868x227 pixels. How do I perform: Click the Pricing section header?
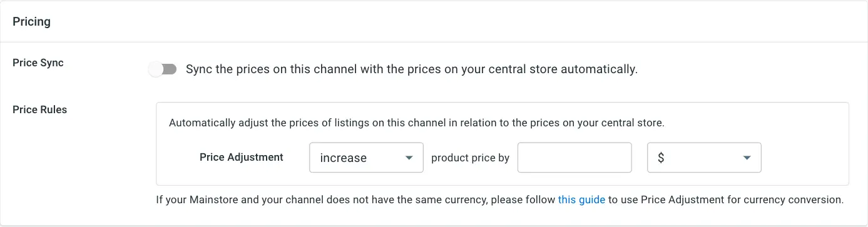(x=31, y=22)
